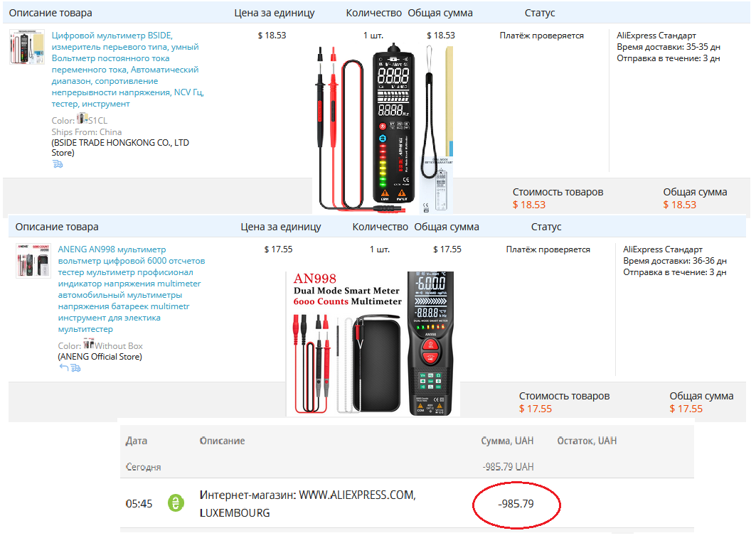
Task: Open the ANENG AN998 multimeter product link
Action: (132, 289)
